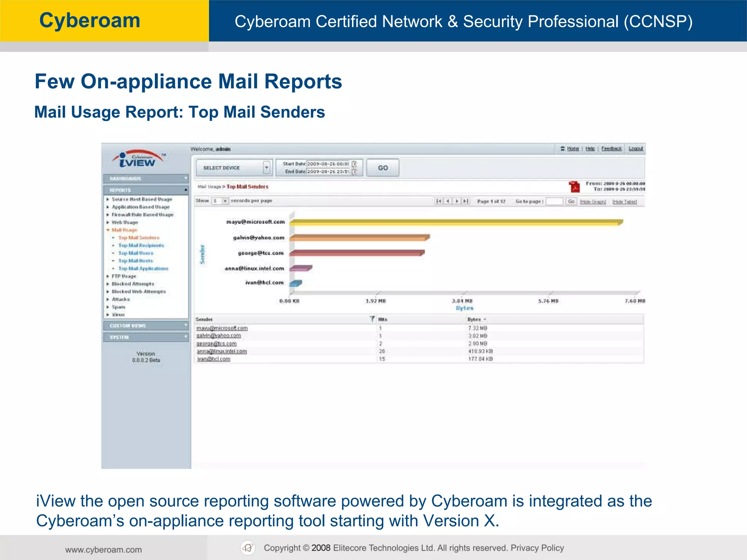The height and width of the screenshot is (560, 747).
Task: Expand the Attacks reports
Action: (120, 299)
